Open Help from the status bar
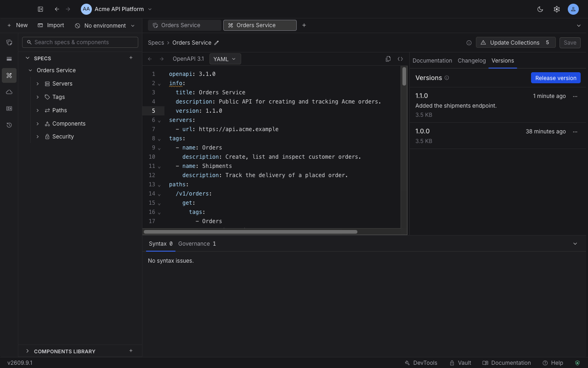The width and height of the screenshot is (588, 368). coord(553,363)
